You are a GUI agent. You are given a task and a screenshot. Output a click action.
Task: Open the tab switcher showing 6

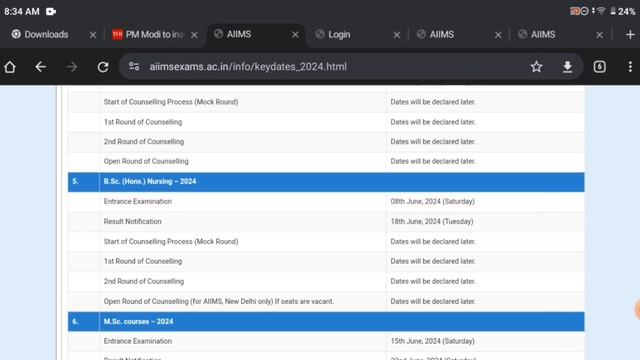(600, 67)
